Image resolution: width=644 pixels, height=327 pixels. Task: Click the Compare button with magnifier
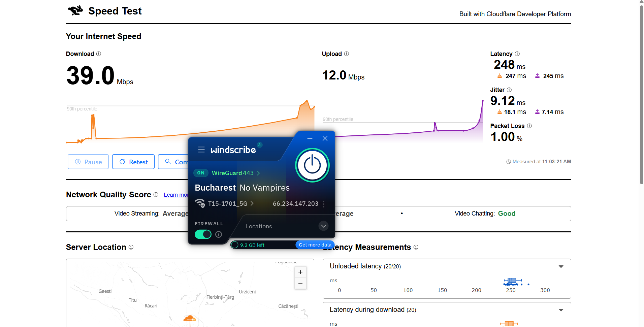pos(173,162)
